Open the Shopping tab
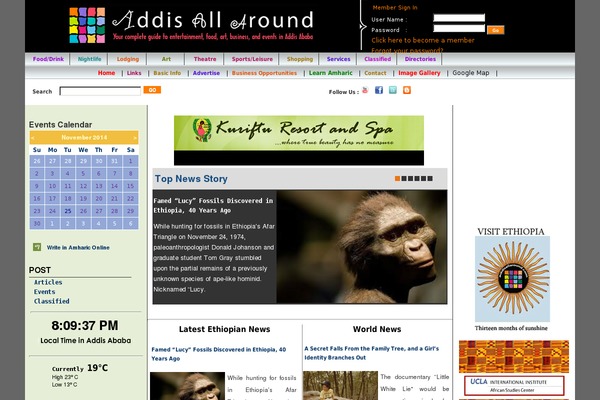Screen dimensions: 600x400 coord(300,59)
